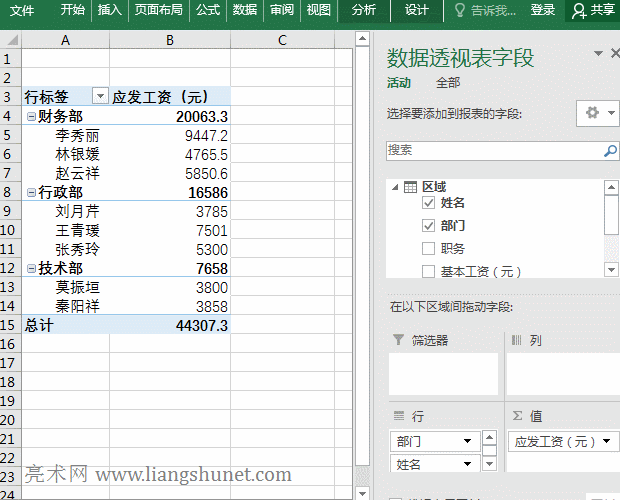This screenshot has width=620, height=500.
Task: Collapse the 技术部 group
Action: 31,269
